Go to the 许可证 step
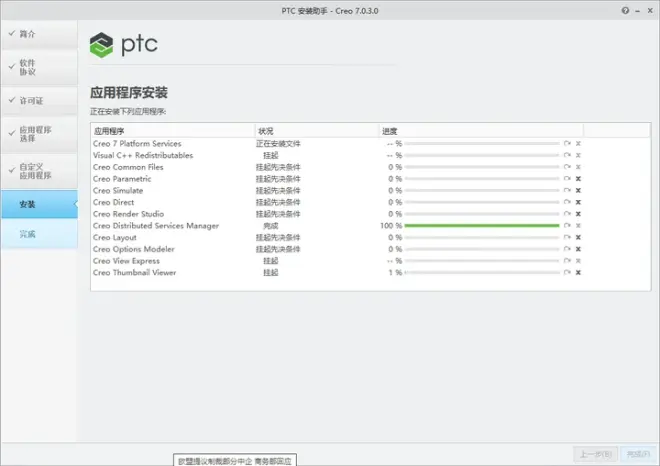The width and height of the screenshot is (660, 466). pyautogui.click(x=39, y=101)
